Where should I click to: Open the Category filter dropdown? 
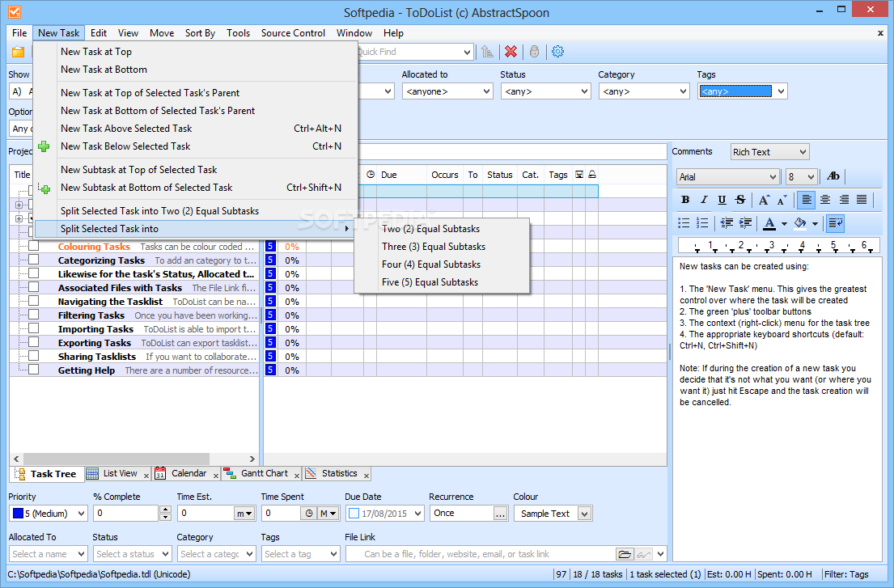[683, 91]
